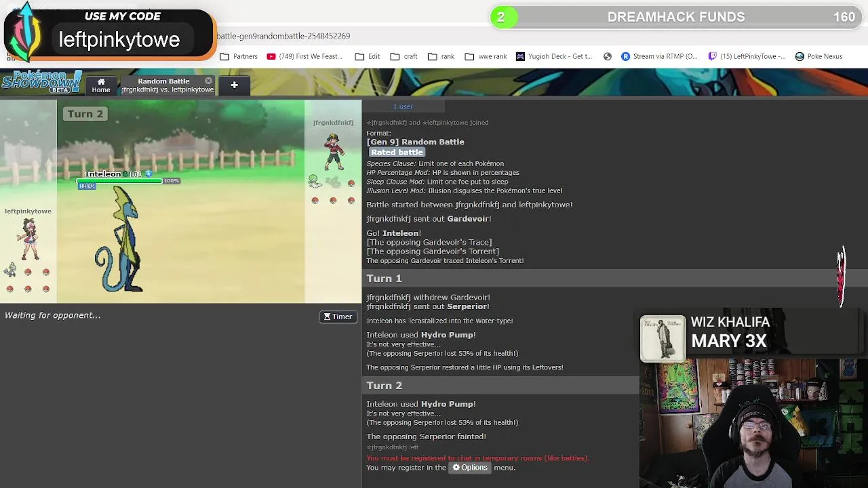
Task: Click the Turn 2 indicator on the battlefield
Action: pos(85,114)
